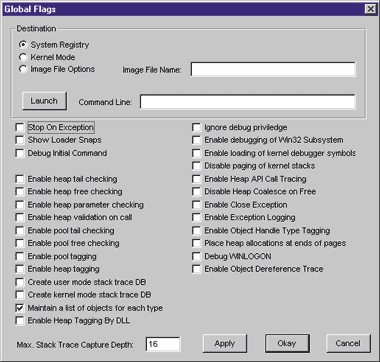The image size is (380, 362).
Task: Enable Heap API Call Tracing checkbox
Action: pyautogui.click(x=197, y=179)
